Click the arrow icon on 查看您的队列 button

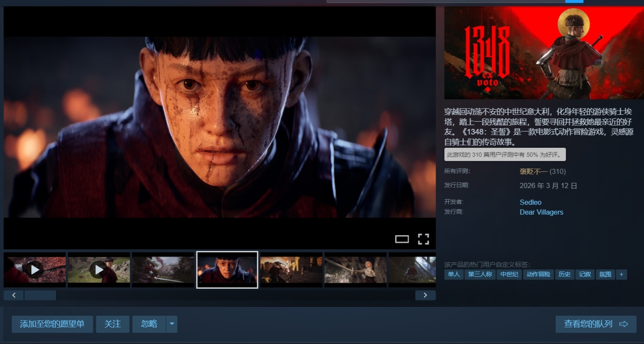tap(623, 324)
